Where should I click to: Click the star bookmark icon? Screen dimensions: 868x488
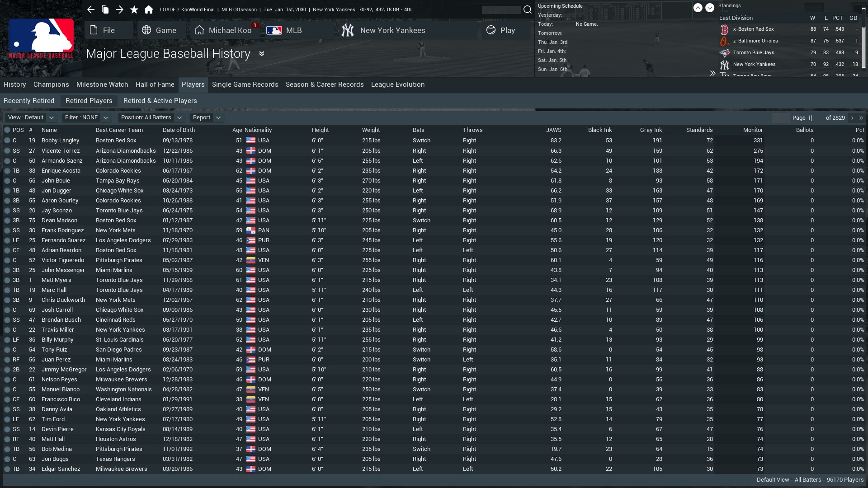(x=134, y=9)
